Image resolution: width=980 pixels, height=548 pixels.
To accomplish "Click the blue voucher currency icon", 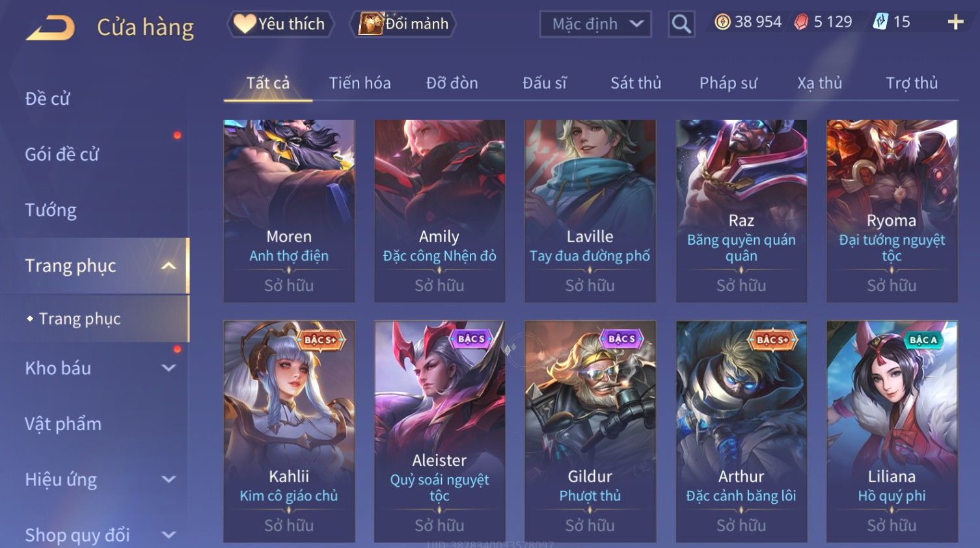I will (x=880, y=22).
